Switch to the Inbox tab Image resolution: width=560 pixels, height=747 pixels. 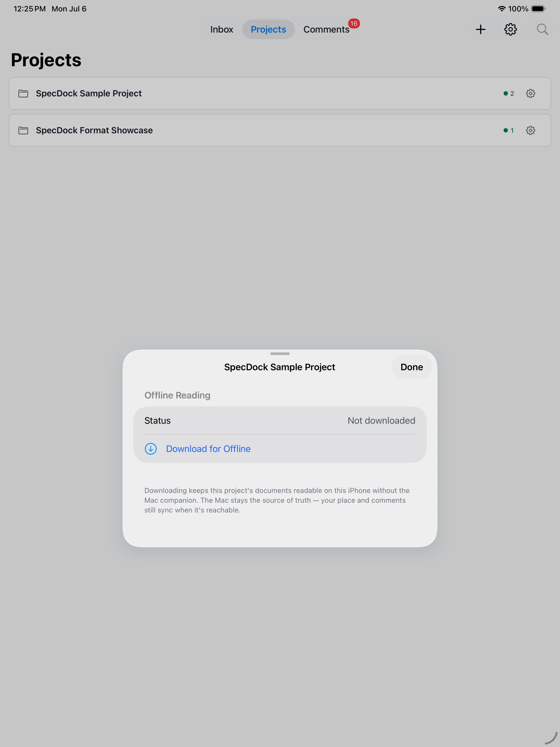coord(221,29)
